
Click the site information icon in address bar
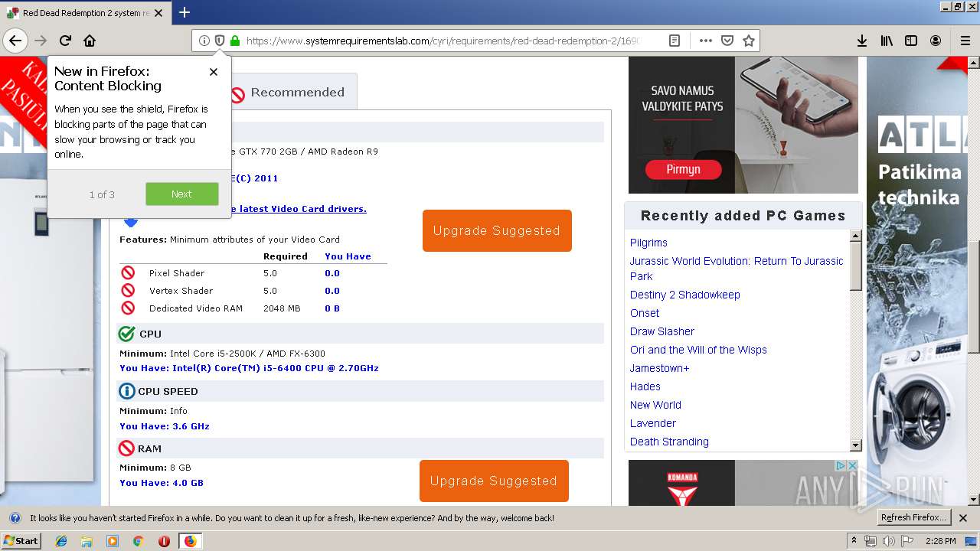pos(204,41)
